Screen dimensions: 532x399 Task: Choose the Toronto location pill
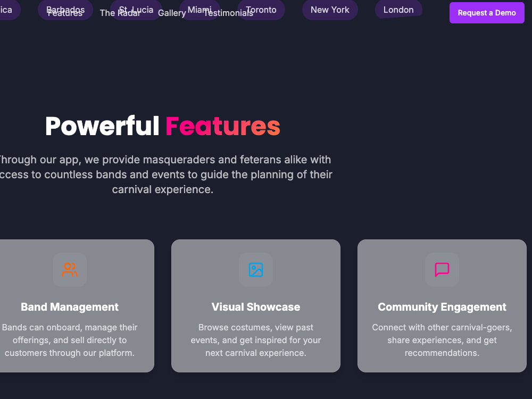pos(261,10)
